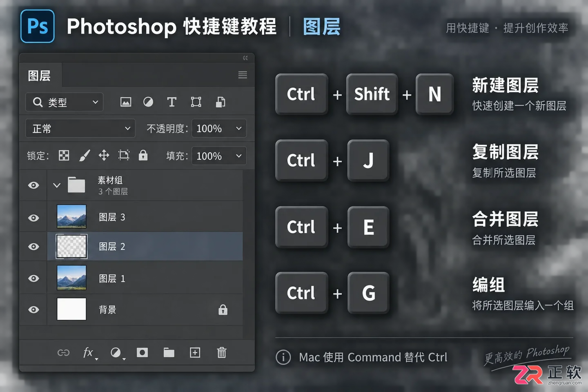Lock all padlock icon in lock row
588x392 pixels.
click(x=143, y=155)
